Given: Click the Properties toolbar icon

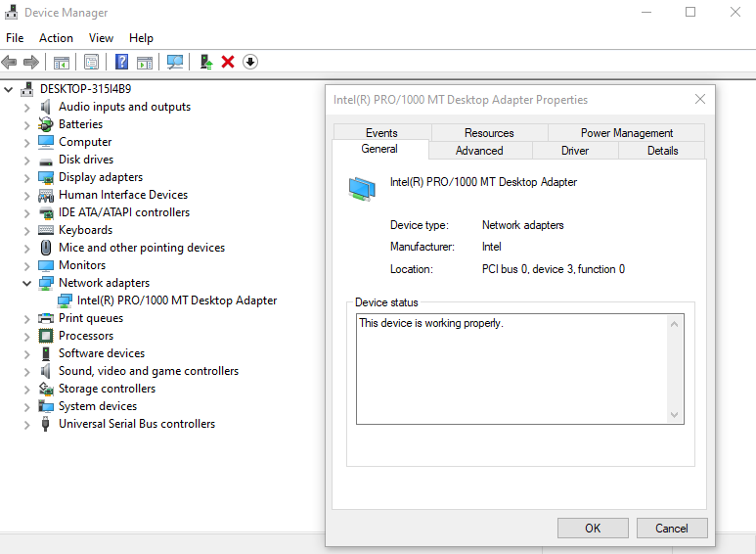Looking at the screenshot, I should pyautogui.click(x=91, y=62).
